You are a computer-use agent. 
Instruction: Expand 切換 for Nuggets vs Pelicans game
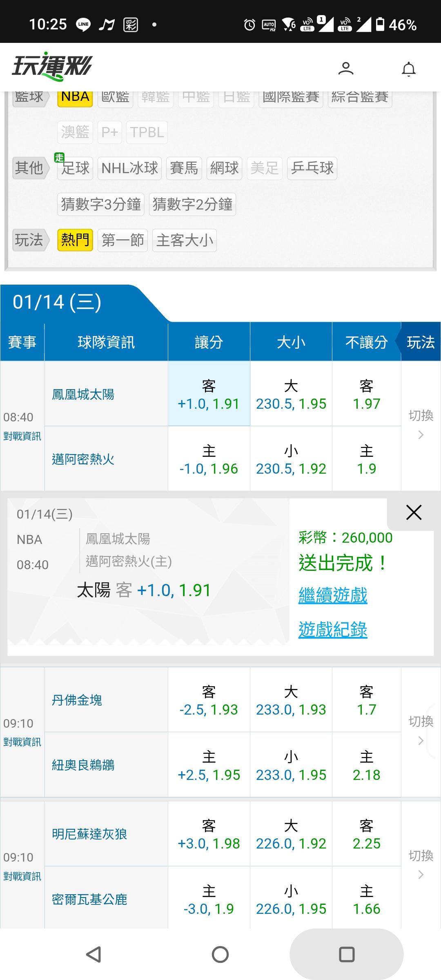421,731
